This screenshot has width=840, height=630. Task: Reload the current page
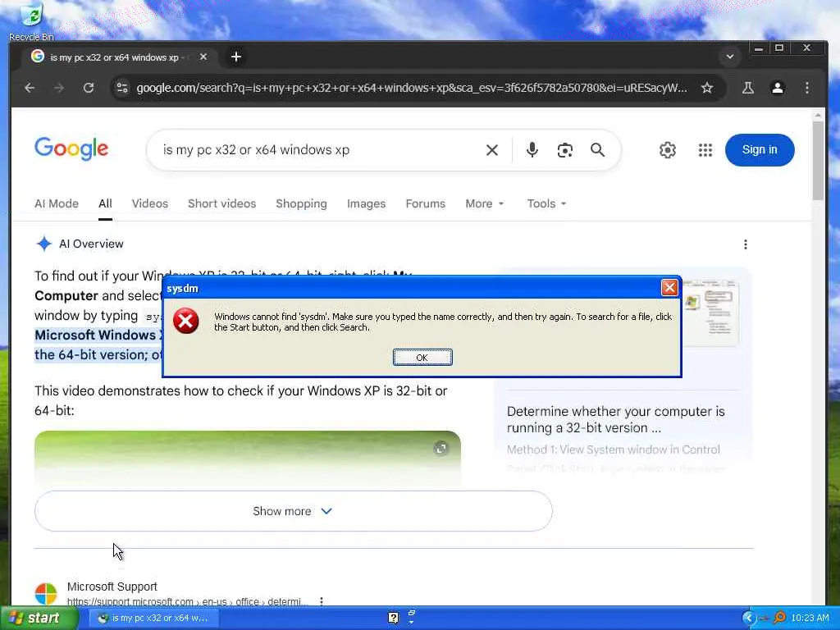click(x=89, y=88)
